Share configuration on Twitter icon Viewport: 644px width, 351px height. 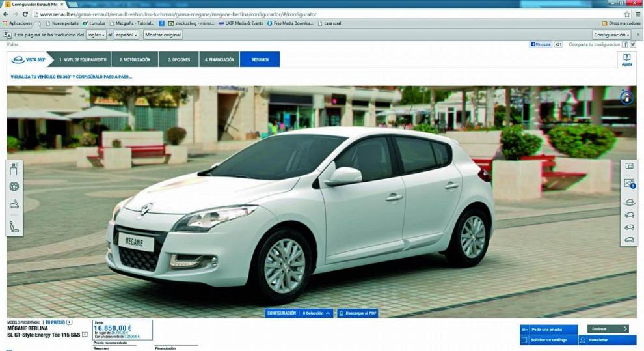pos(632,44)
